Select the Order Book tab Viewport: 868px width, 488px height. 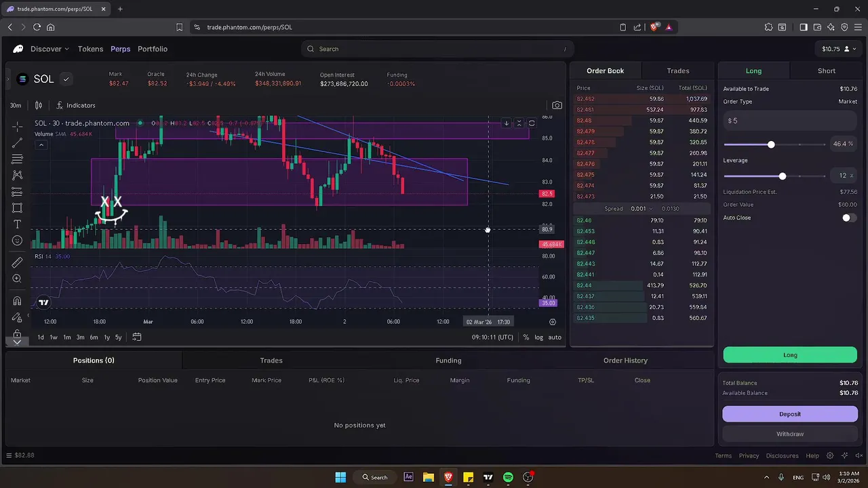coord(606,70)
